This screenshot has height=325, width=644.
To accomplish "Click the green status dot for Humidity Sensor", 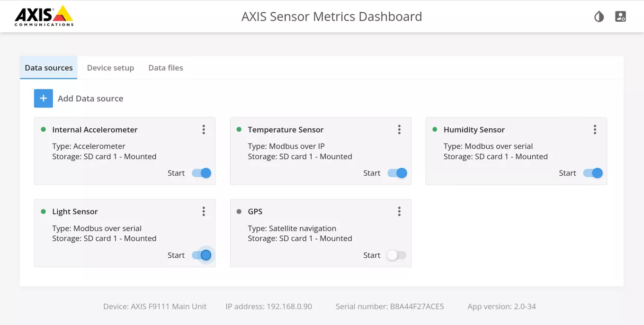I will tap(435, 129).
